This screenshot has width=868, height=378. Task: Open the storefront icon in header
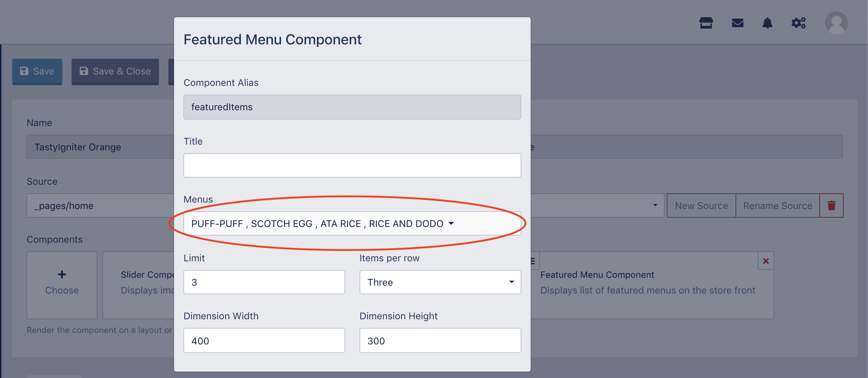click(x=706, y=23)
